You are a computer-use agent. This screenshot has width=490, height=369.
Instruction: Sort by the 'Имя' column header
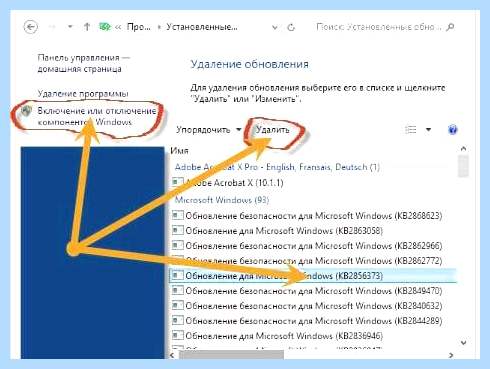[179, 151]
